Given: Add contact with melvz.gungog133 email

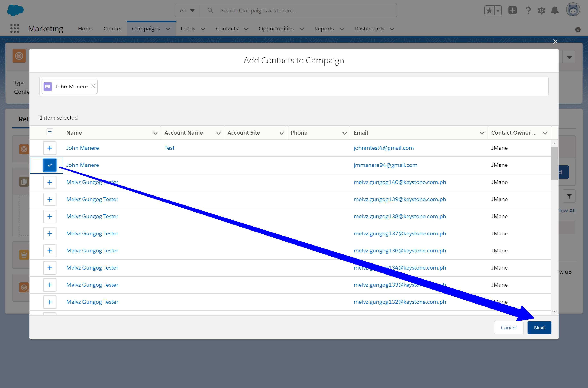Looking at the screenshot, I should 50,285.
